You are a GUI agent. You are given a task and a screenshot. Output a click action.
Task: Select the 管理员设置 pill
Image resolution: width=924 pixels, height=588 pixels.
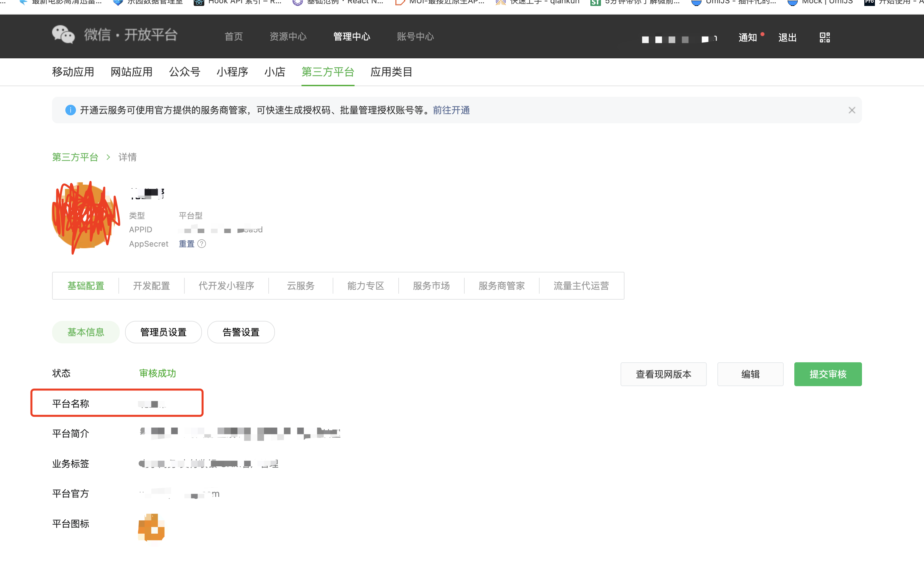[163, 332]
